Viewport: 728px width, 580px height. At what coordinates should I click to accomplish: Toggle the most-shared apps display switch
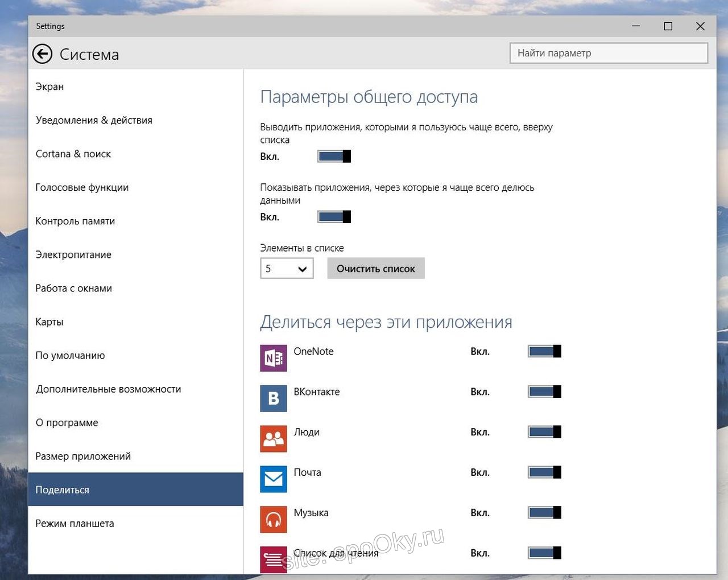click(x=334, y=217)
